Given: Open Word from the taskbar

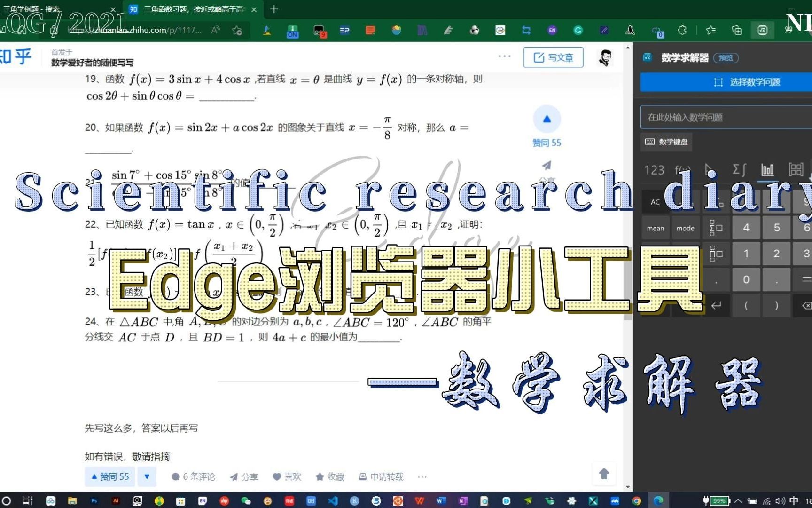Looking at the screenshot, I should [441, 501].
